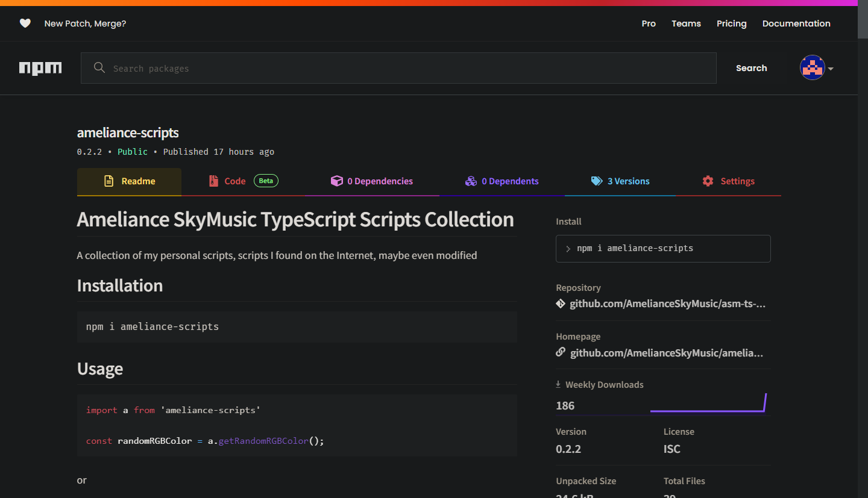Click the Public visibility label
The image size is (868, 498).
133,152
